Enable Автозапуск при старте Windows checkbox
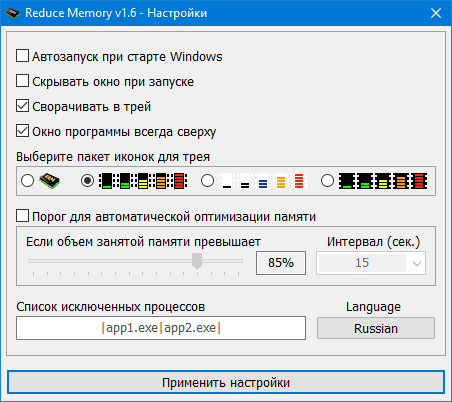Screen dimensions: 452x402 (x=22, y=56)
